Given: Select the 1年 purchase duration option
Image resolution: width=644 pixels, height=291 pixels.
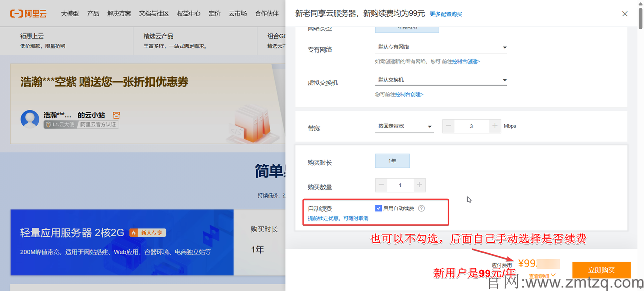Looking at the screenshot, I should pos(392,161).
